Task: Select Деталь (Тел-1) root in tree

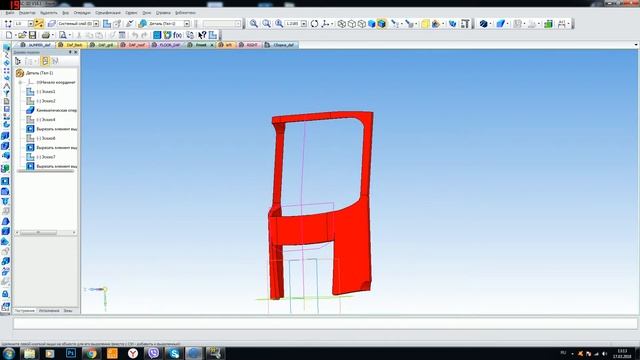Action: coord(39,73)
